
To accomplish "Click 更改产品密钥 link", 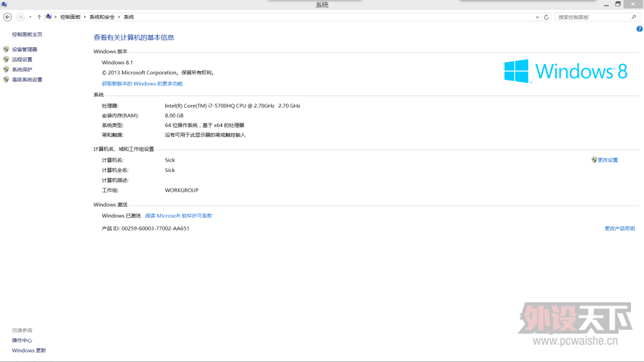I will coord(619,228).
